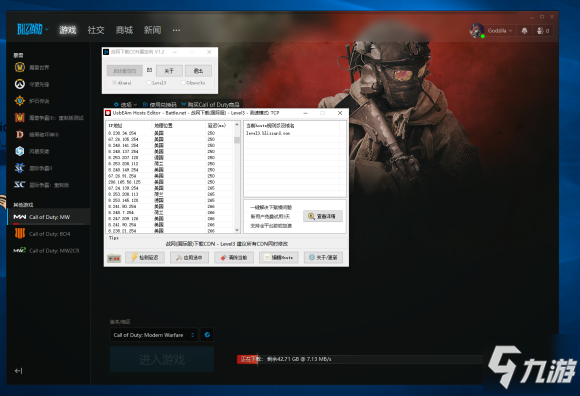The image size is (580, 396).
Task: Click the download progress bar
Action: 360,359
